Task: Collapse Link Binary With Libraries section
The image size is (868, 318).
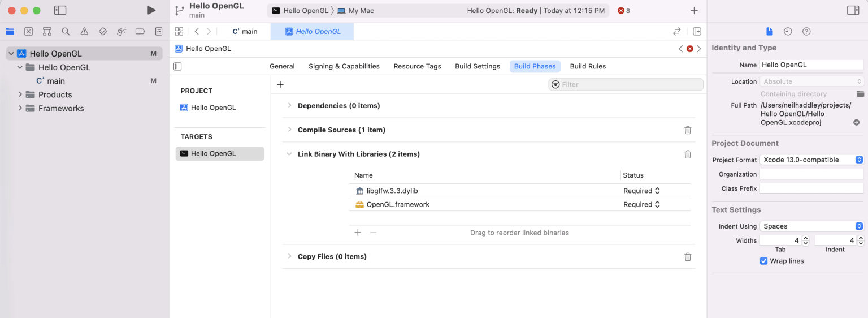Action: click(x=289, y=154)
